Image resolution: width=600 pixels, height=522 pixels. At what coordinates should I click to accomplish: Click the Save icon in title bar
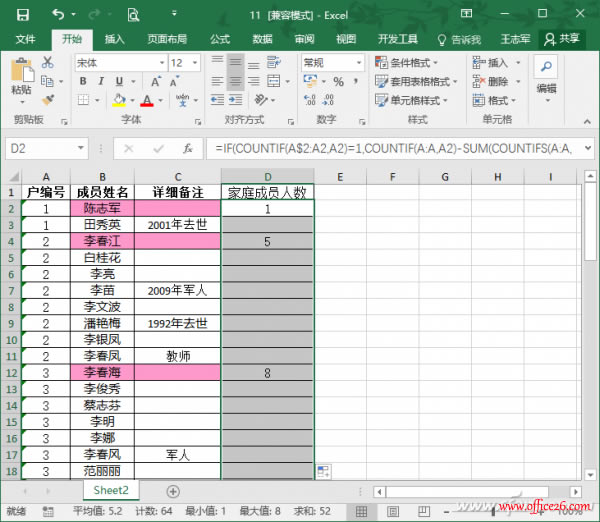[22, 15]
